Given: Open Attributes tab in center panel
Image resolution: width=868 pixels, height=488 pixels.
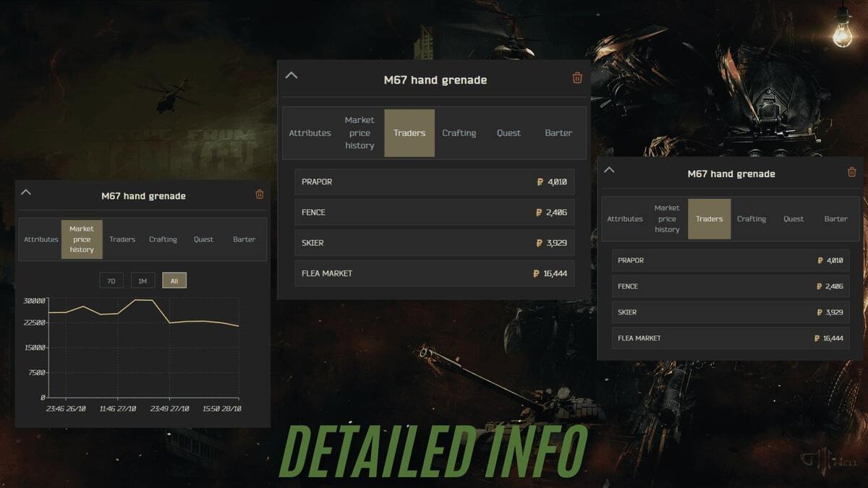Looking at the screenshot, I should click(x=310, y=133).
